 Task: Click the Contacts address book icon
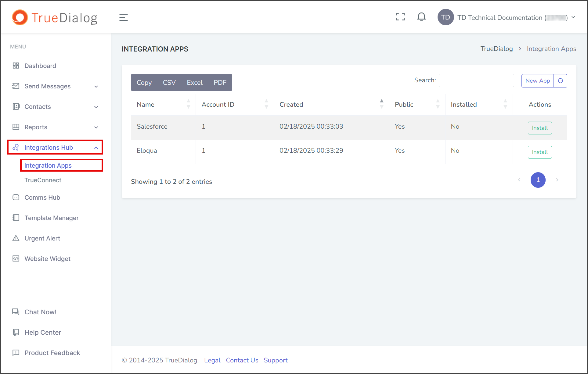tap(16, 106)
